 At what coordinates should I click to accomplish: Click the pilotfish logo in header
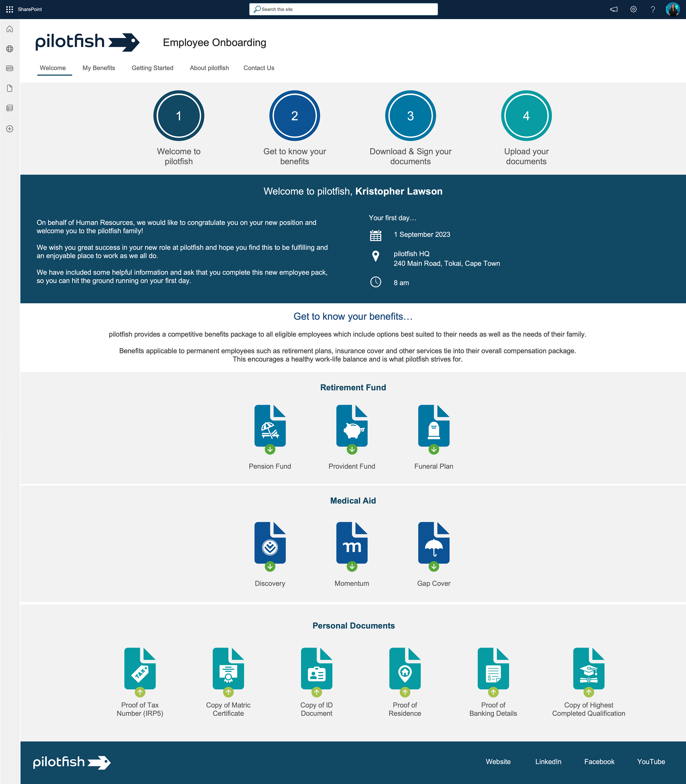point(87,42)
